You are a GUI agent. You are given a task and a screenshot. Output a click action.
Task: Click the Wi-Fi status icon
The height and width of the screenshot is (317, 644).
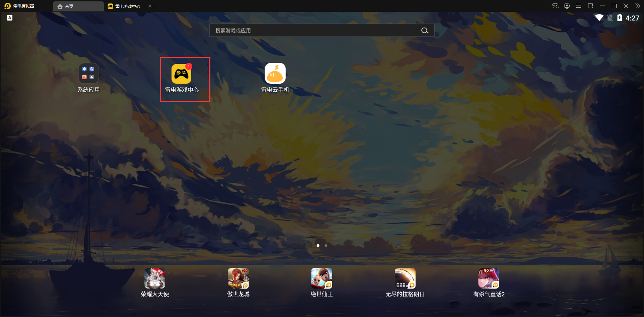(x=599, y=18)
